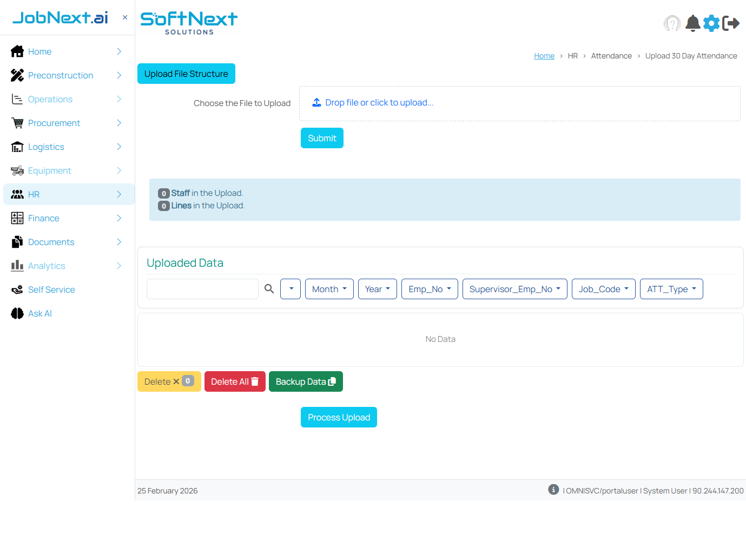Screen dimensions: 746x560
Task: Expand the Supervisor_Emp_No filter
Action: 514,289
